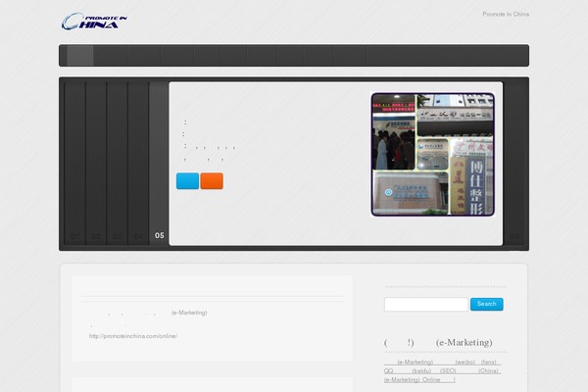The image size is (588, 392).
Task: Focus the sidebar search input field
Action: coord(426,304)
